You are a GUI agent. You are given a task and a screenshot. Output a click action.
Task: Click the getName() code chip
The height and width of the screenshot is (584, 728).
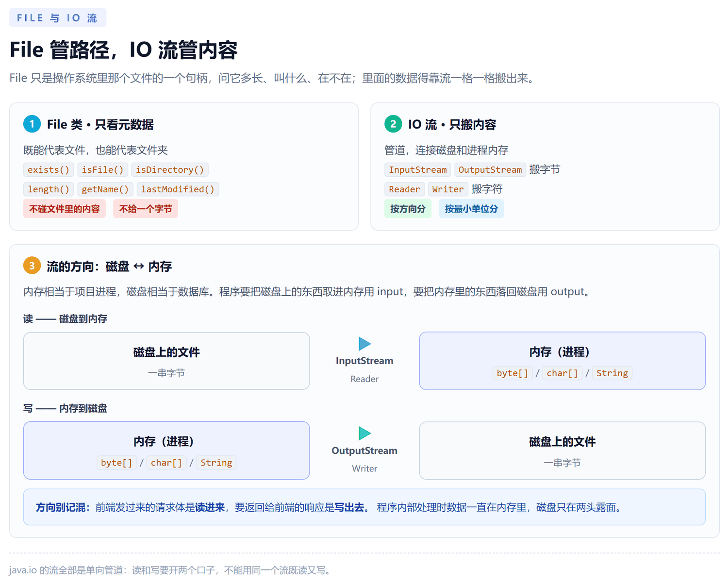(x=105, y=189)
